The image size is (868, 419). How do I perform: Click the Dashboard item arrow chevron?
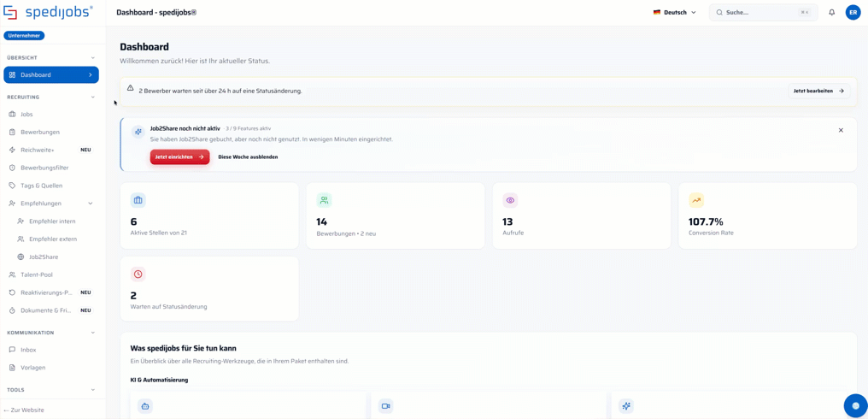(x=91, y=75)
